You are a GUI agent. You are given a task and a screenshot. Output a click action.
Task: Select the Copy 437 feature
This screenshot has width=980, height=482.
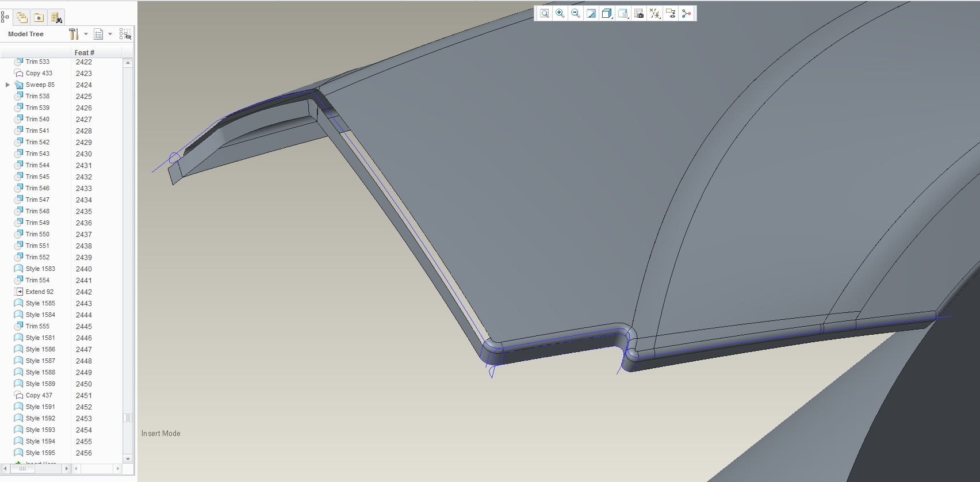click(39, 395)
